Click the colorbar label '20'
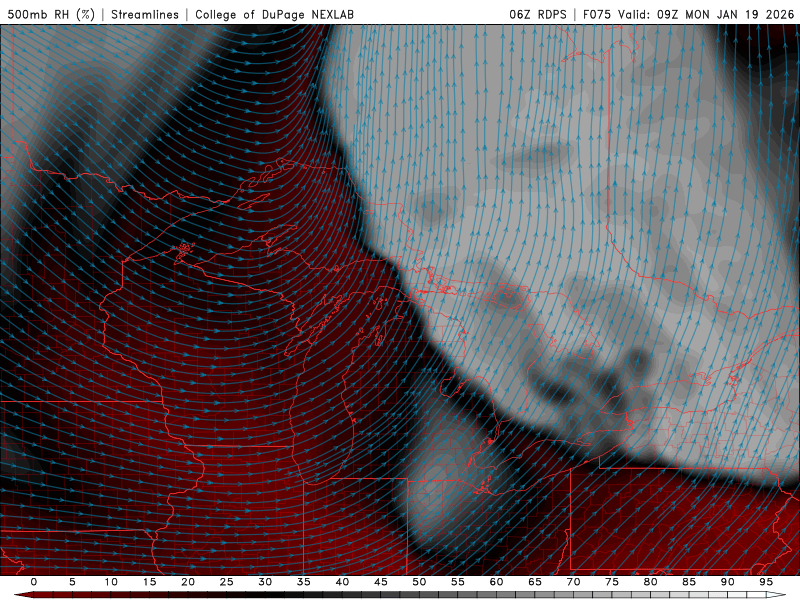800x600 pixels. click(x=188, y=582)
